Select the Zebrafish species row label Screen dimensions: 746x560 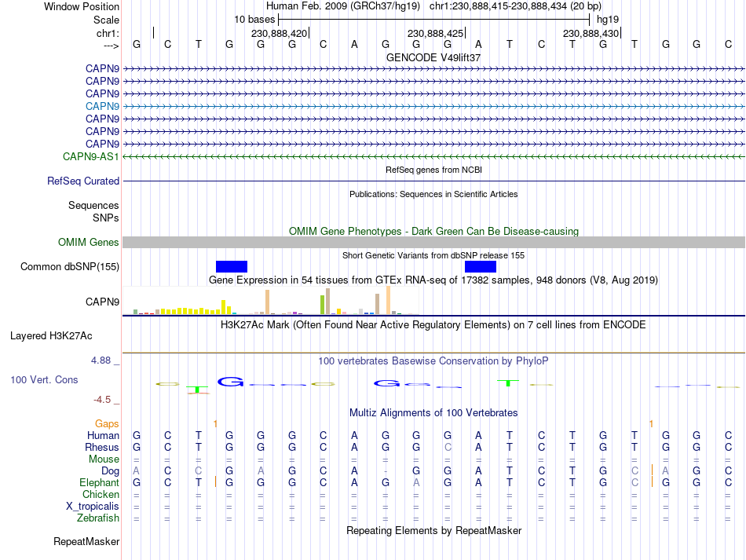[98, 518]
